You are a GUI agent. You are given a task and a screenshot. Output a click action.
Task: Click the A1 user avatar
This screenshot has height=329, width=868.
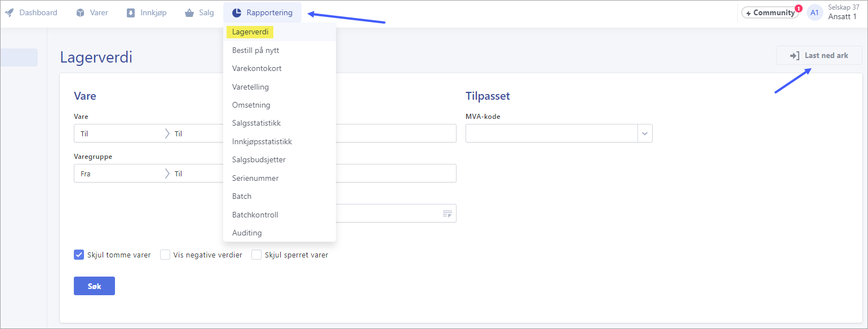tap(814, 12)
